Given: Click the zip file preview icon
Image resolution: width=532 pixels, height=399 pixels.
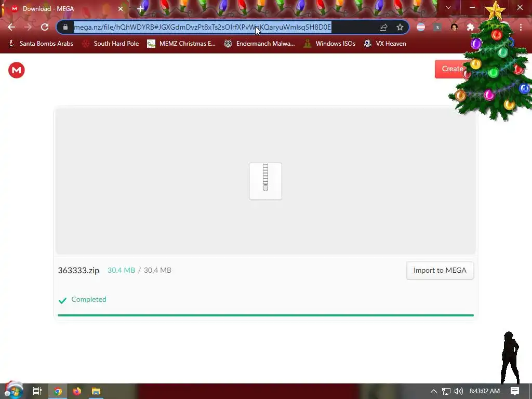Looking at the screenshot, I should point(265,181).
